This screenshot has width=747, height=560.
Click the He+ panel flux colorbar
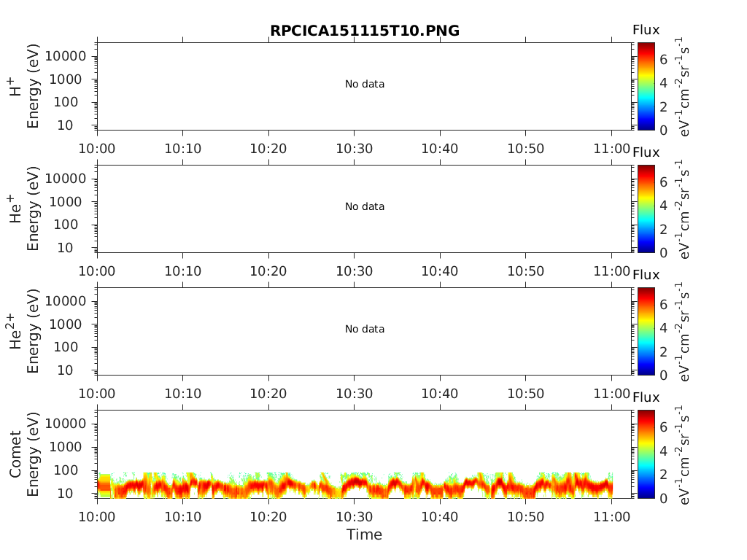646,209
